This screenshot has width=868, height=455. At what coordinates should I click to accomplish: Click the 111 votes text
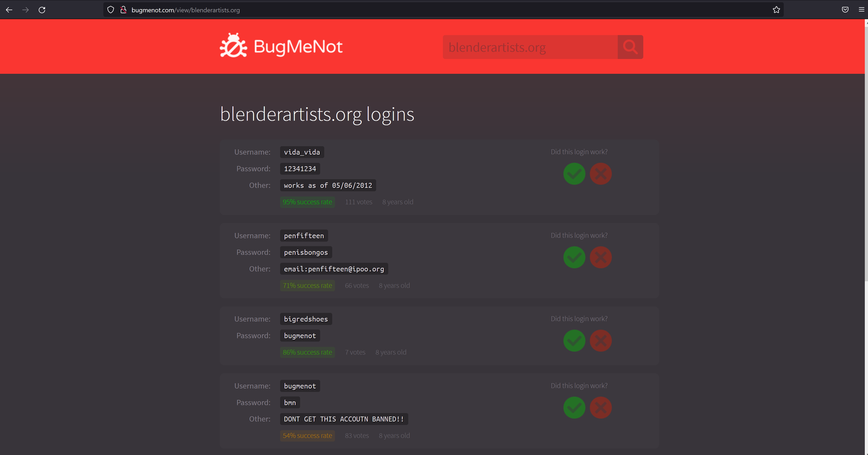pos(358,202)
